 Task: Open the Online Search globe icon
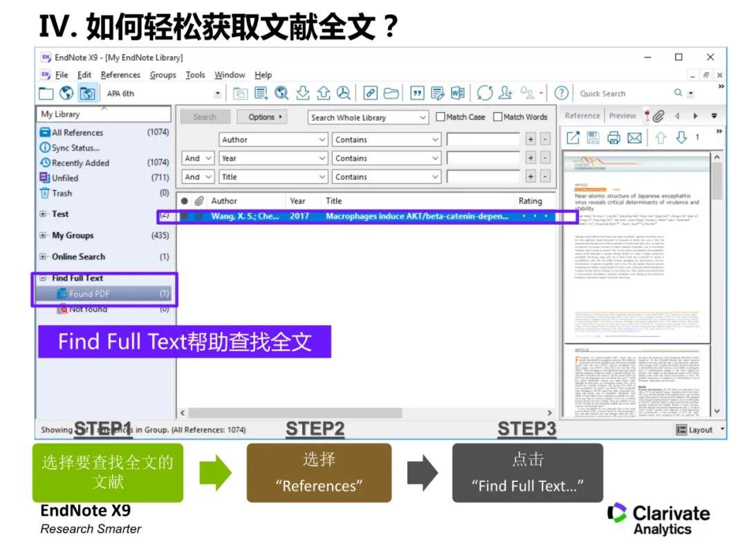[66, 93]
